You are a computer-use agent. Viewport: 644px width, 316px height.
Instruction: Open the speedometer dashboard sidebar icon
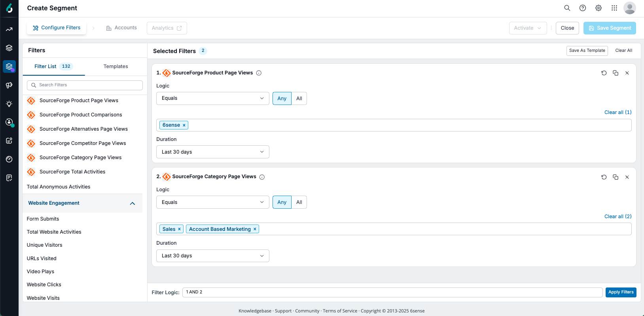tap(9, 159)
